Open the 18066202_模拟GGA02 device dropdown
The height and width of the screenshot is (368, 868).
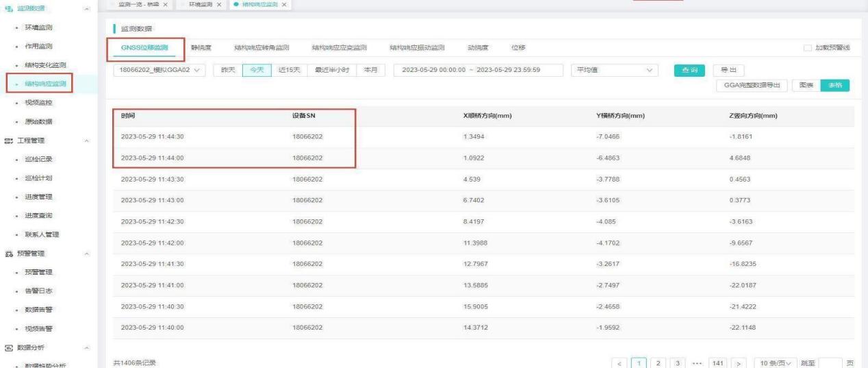point(159,70)
